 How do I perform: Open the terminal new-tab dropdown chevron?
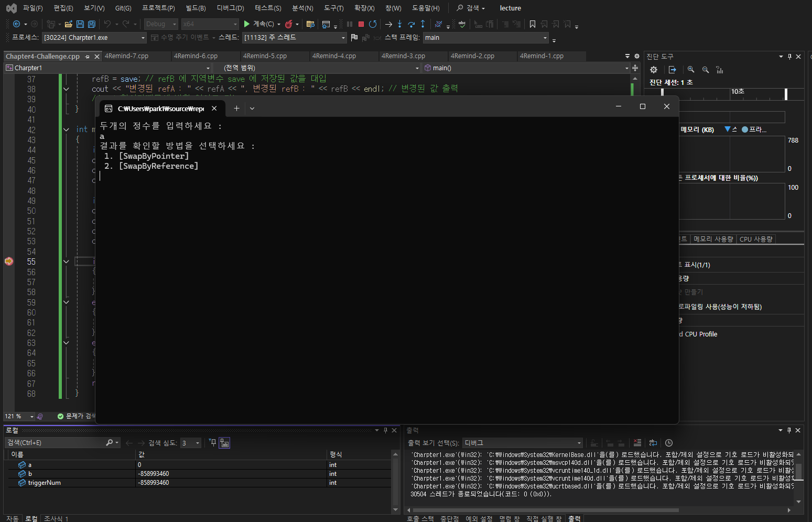coord(252,108)
